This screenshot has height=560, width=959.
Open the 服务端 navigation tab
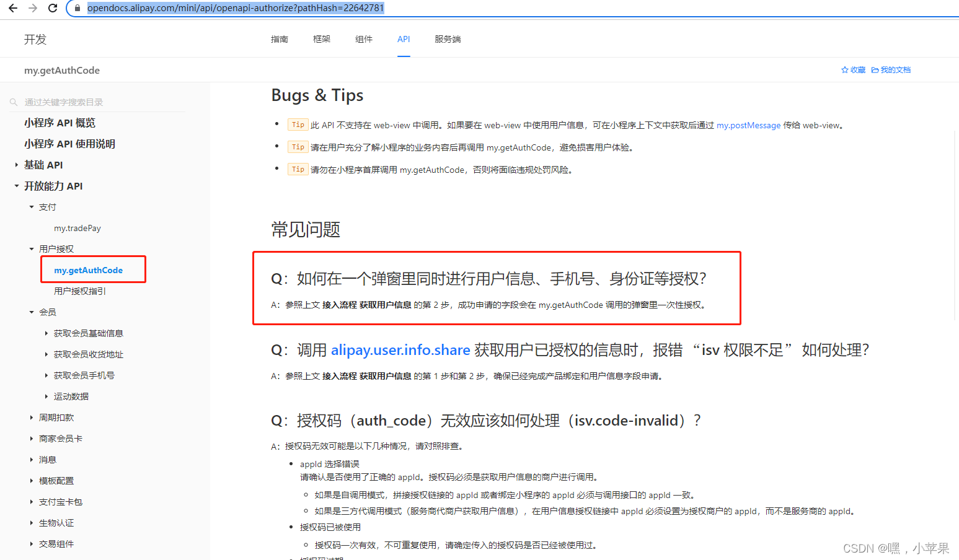(x=448, y=38)
